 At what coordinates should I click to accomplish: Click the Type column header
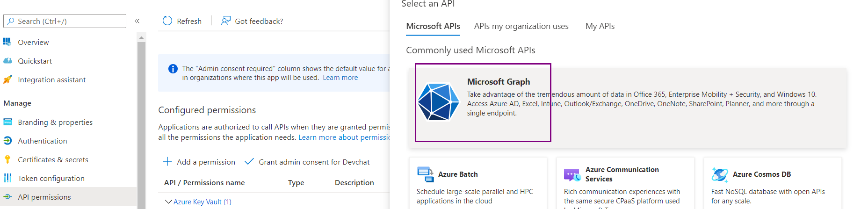coord(296,182)
